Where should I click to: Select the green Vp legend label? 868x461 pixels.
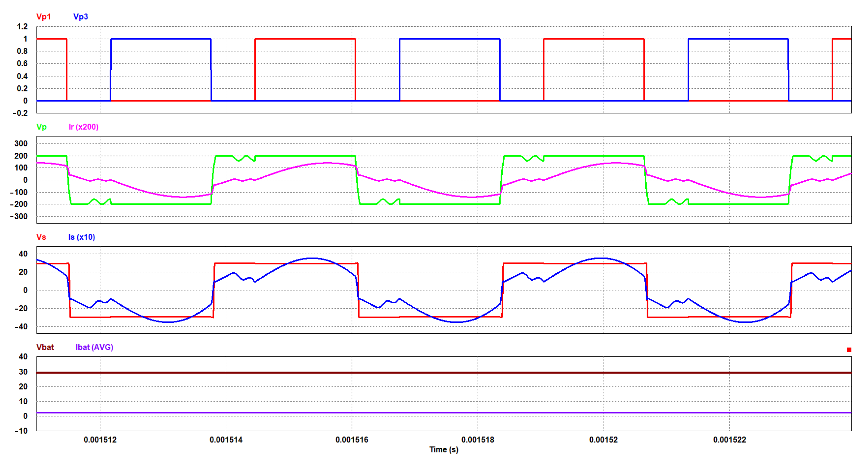coord(41,127)
